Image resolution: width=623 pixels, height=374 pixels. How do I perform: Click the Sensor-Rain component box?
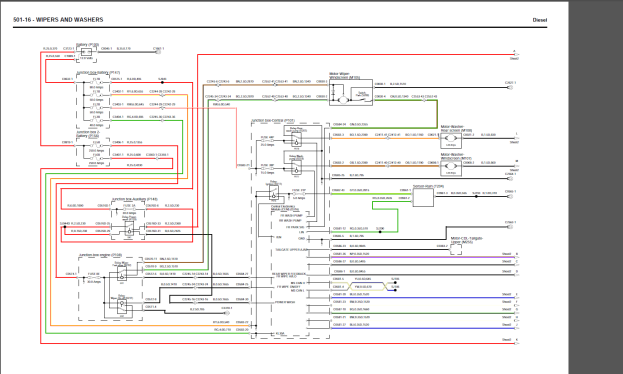point(424,198)
